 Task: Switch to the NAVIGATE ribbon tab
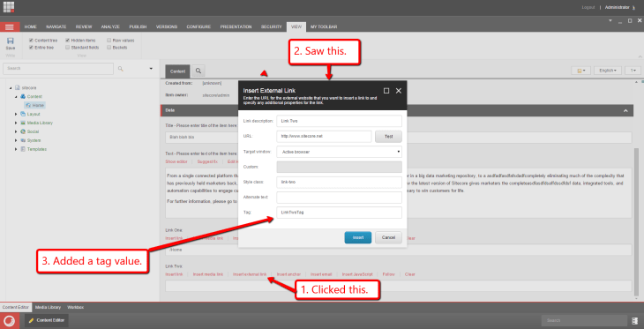56,26
